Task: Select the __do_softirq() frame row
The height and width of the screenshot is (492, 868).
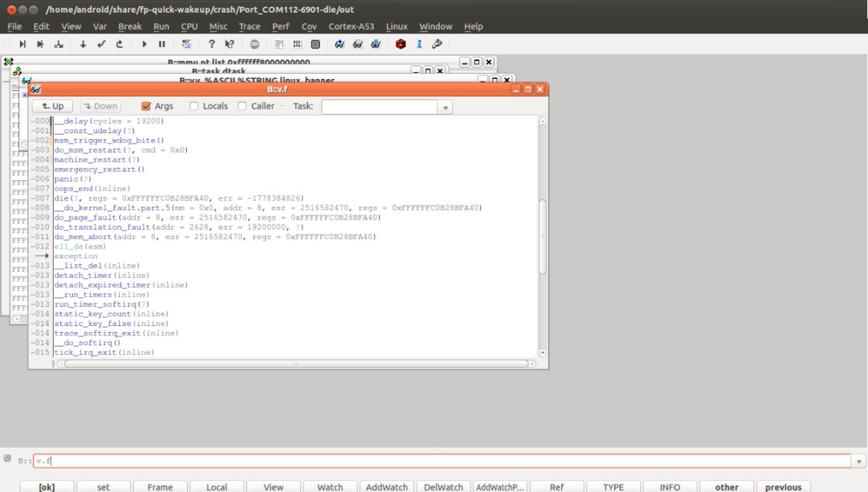Action: coord(87,342)
